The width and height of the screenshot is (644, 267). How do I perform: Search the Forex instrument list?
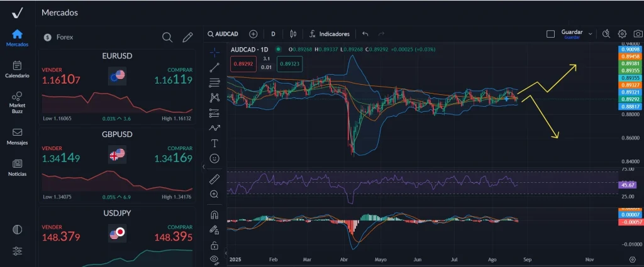coord(167,37)
